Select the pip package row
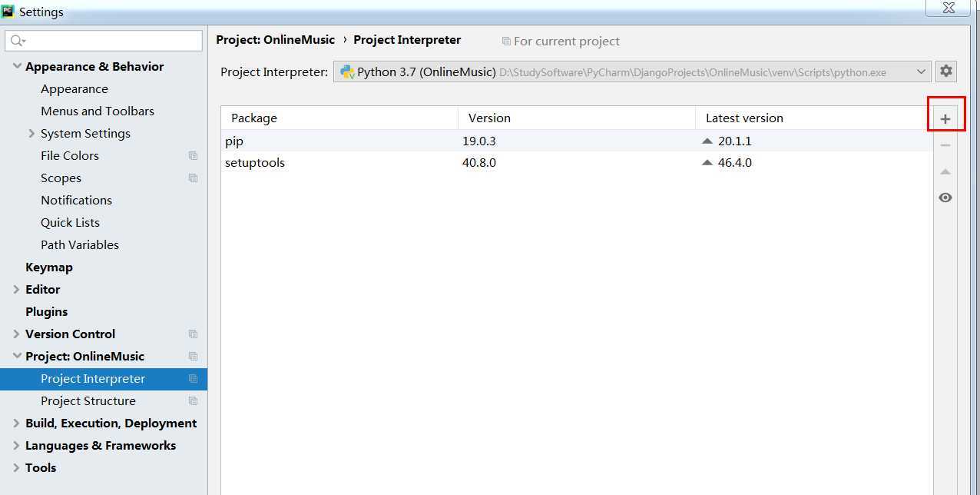 point(576,141)
